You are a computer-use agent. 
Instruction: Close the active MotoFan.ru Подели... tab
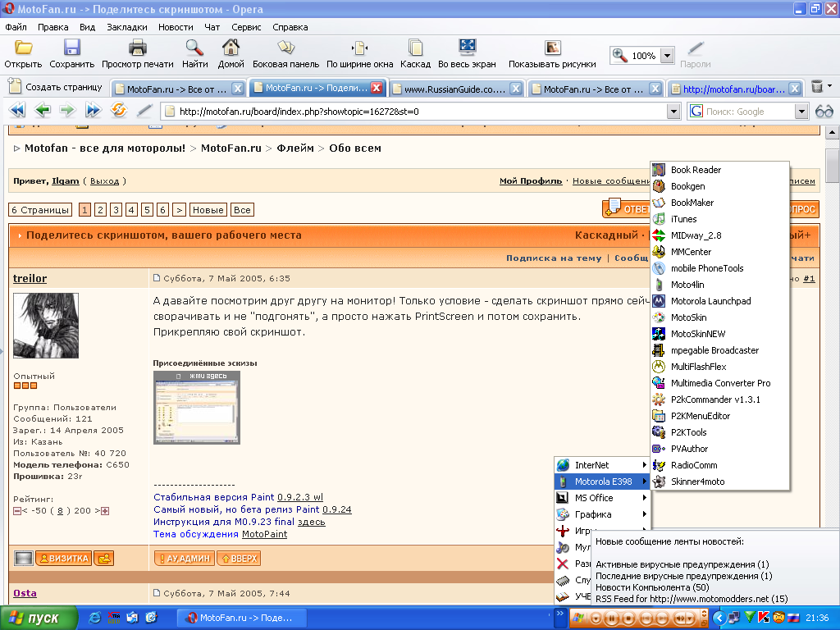377,88
